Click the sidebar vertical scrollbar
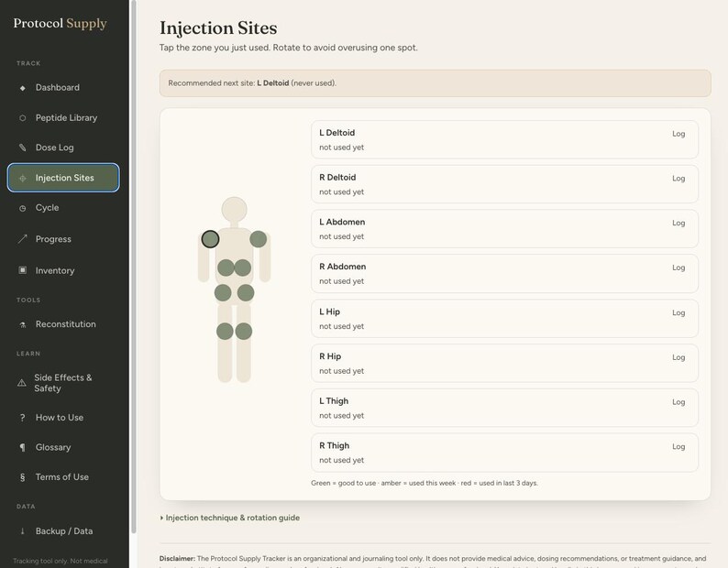 pyautogui.click(x=134, y=267)
